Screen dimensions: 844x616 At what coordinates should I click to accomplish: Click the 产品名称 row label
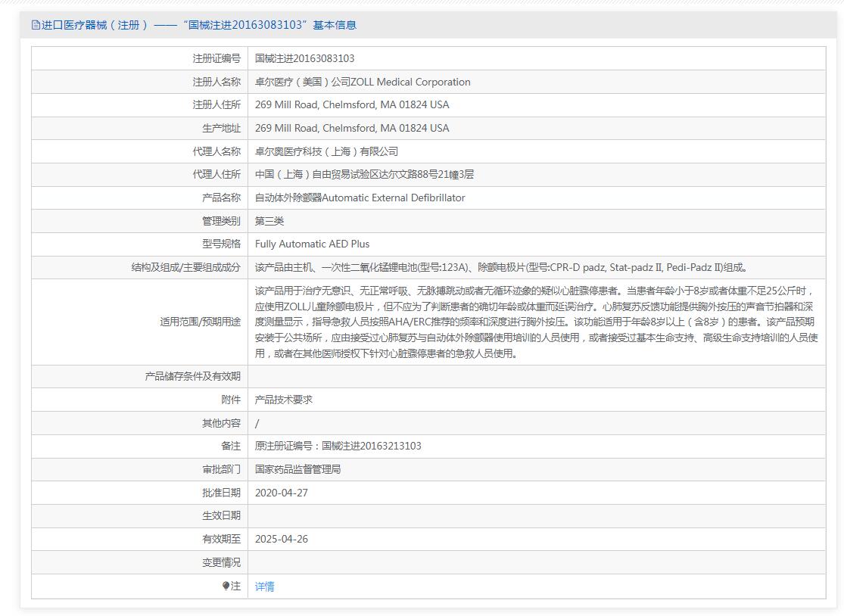click(x=221, y=198)
